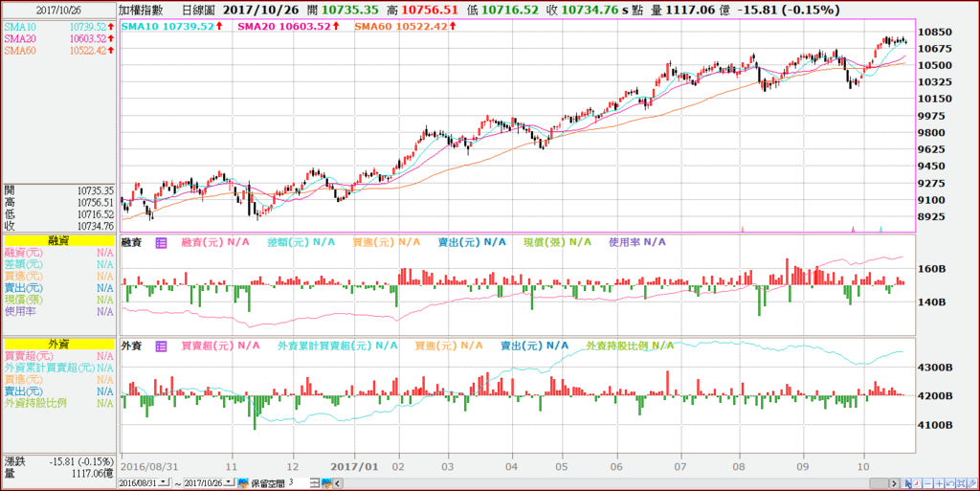
Task: Click 外資累計買賣超(元) legend in chart panel
Action: (338, 346)
